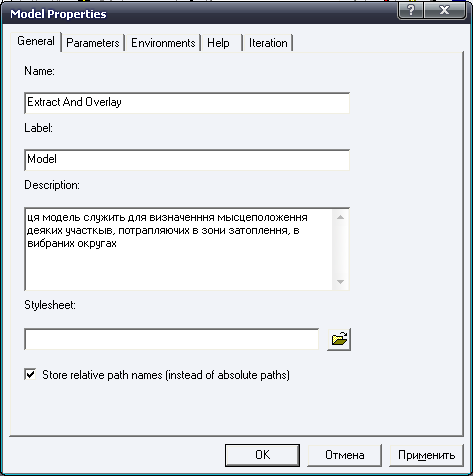Image resolution: width=473 pixels, height=476 pixels.
Task: Switch to the General tab
Action: click(36, 41)
